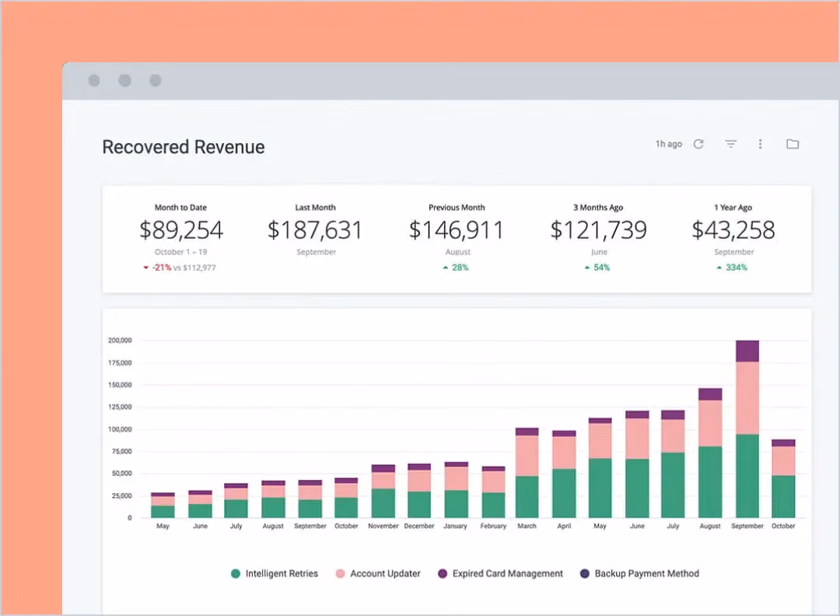This screenshot has width=840, height=616.
Task: Click the folder icon in dashboard header
Action: (x=793, y=144)
